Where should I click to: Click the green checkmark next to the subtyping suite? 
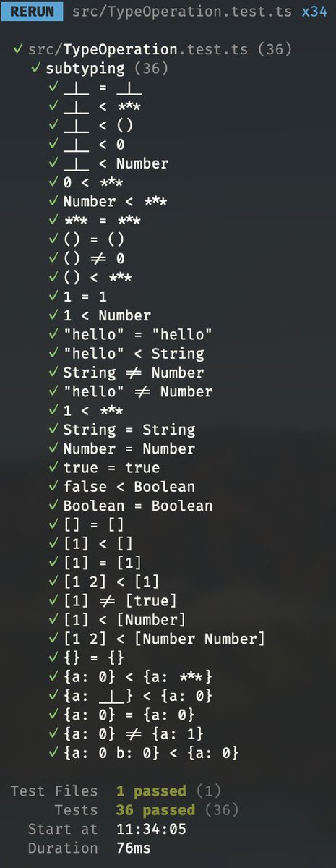[x=35, y=69]
